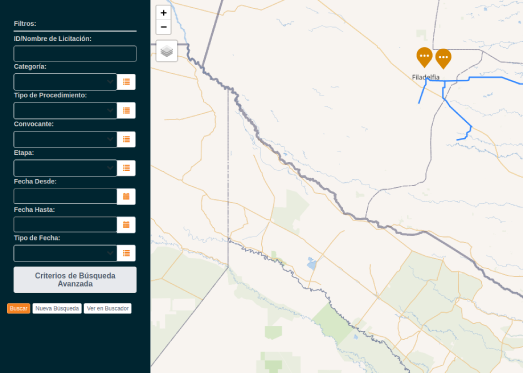The image size is (523, 373).
Task: Zoom out on the map
Action: (163, 27)
